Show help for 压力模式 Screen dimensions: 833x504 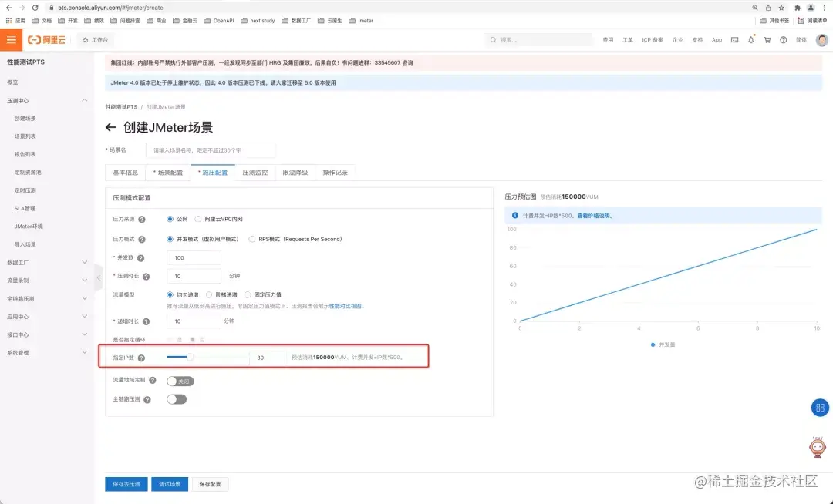coord(142,239)
